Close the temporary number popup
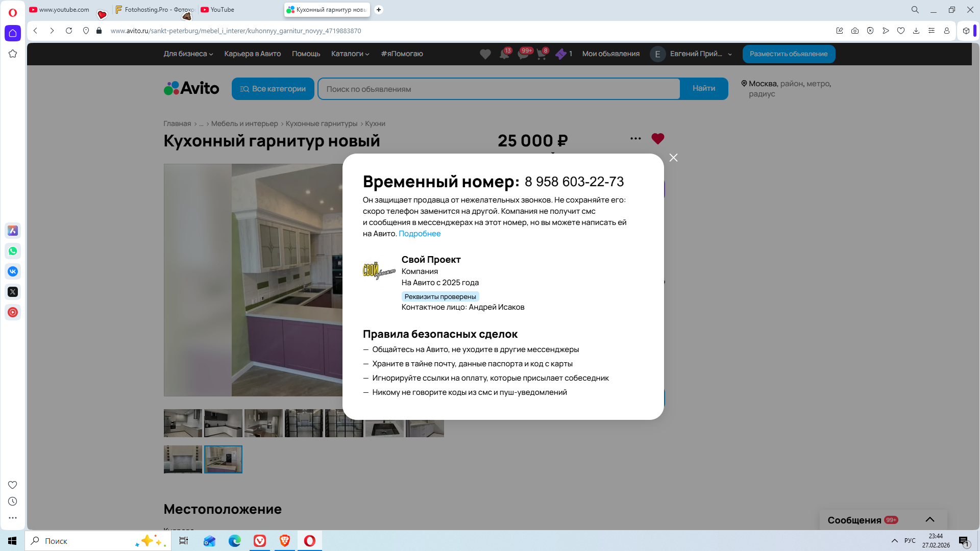 (673, 158)
